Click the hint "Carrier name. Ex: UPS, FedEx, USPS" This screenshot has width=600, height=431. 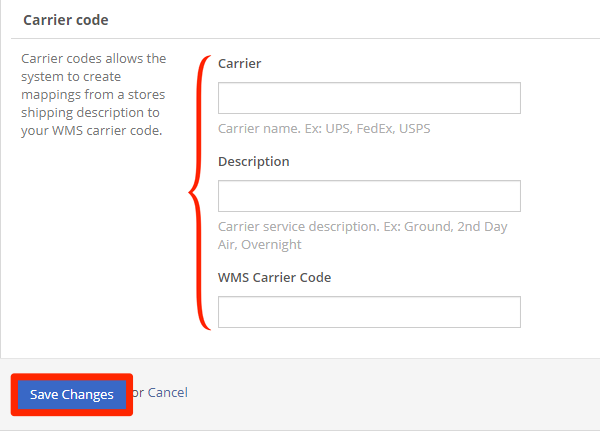coord(324,129)
